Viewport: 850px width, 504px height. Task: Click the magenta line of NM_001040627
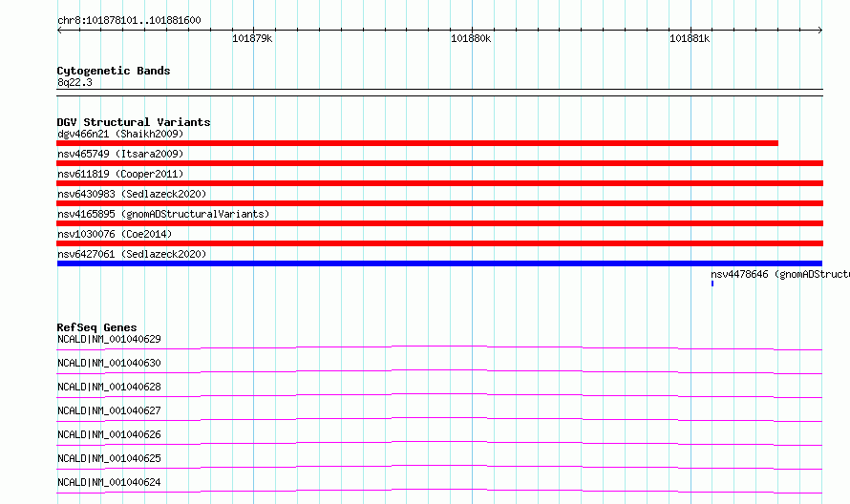pos(439,419)
